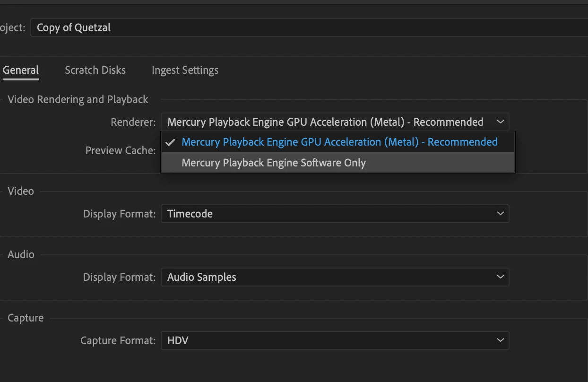Choose GPU Acceleration (Metal) renderer option
The image size is (588, 382).
[339, 142]
